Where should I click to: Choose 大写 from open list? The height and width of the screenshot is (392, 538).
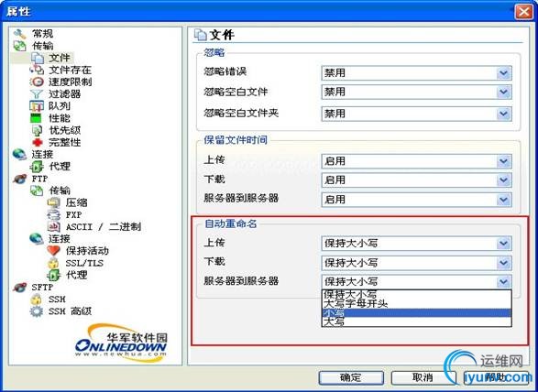(x=416, y=321)
